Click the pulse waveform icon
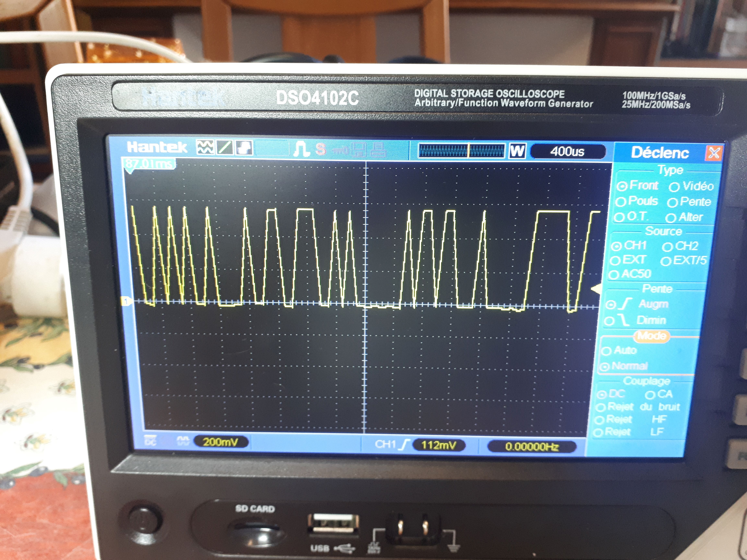 [301, 149]
